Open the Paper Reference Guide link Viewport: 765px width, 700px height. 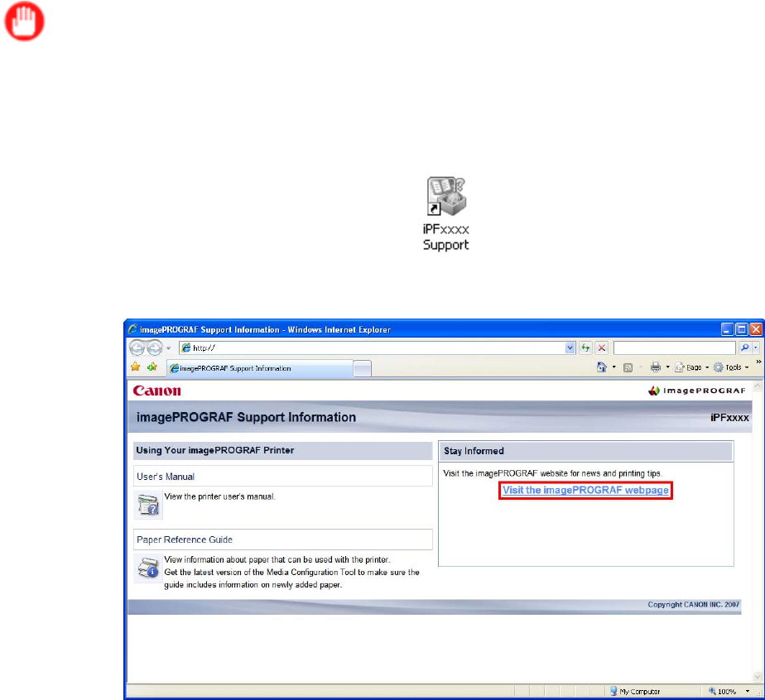click(x=185, y=539)
